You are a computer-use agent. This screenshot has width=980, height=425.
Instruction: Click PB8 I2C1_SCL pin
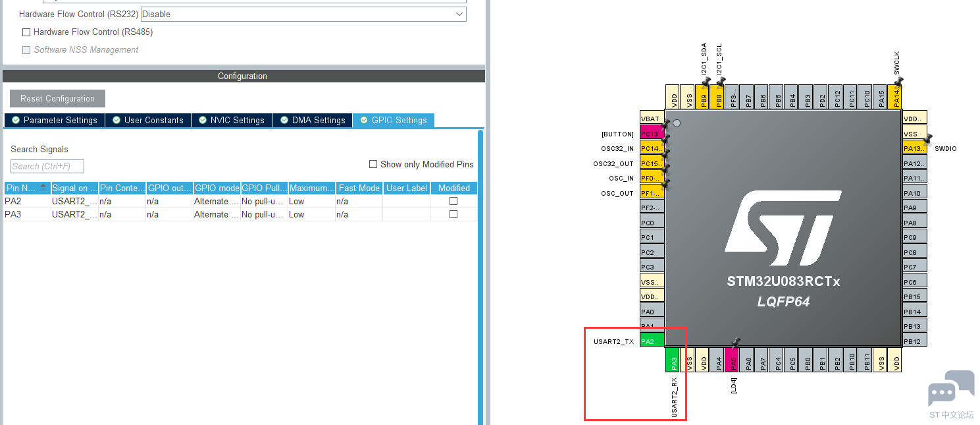tap(717, 96)
